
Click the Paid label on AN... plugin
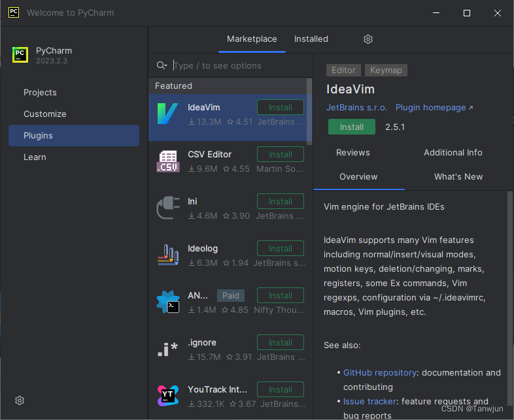coord(231,296)
